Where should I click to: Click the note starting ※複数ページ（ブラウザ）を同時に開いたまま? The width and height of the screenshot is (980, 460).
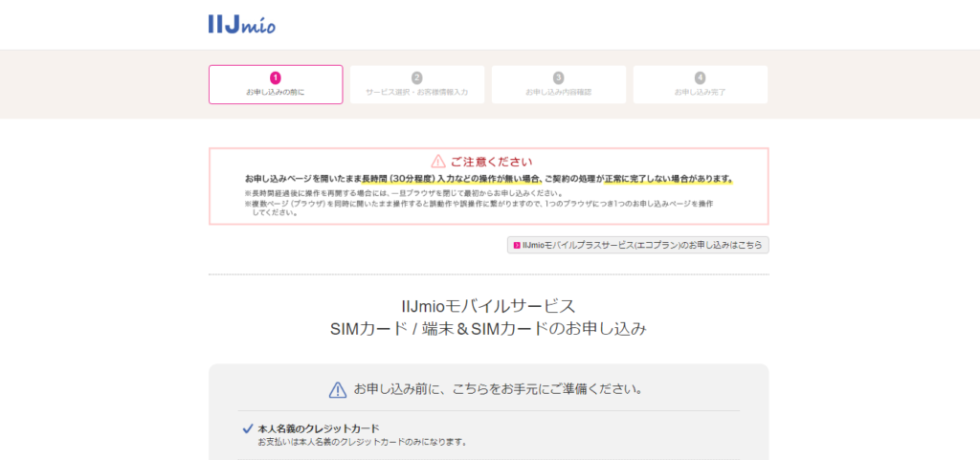click(x=479, y=208)
